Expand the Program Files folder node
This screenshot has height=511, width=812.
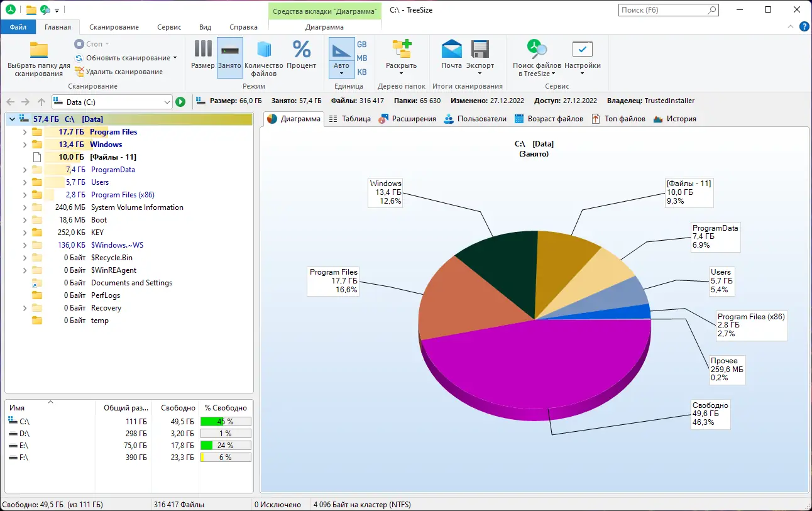[25, 132]
